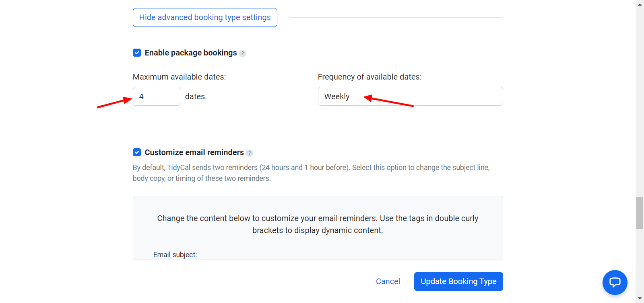Click the 'Frequency of available dates:' label
644x303 pixels.
coord(369,77)
